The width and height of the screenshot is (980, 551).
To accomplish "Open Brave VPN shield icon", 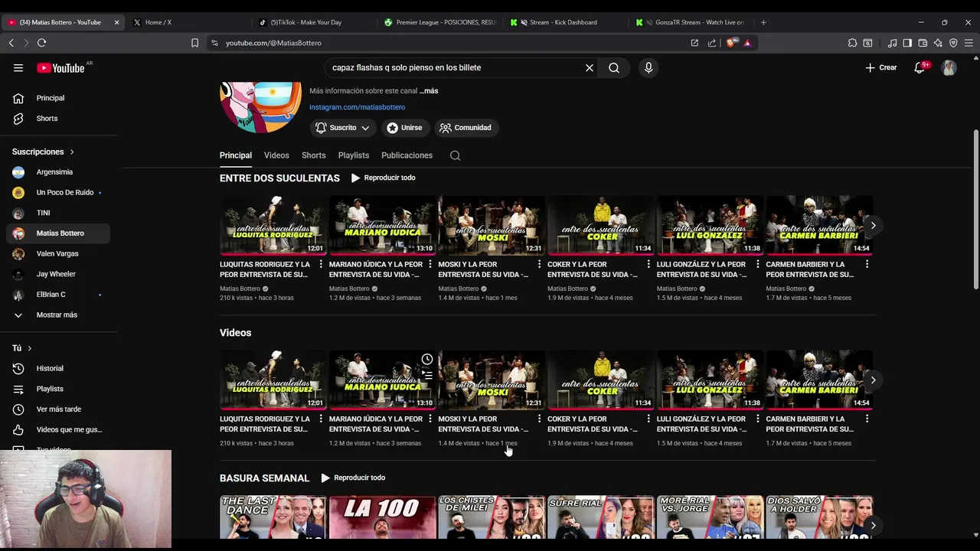I will click(x=953, y=43).
